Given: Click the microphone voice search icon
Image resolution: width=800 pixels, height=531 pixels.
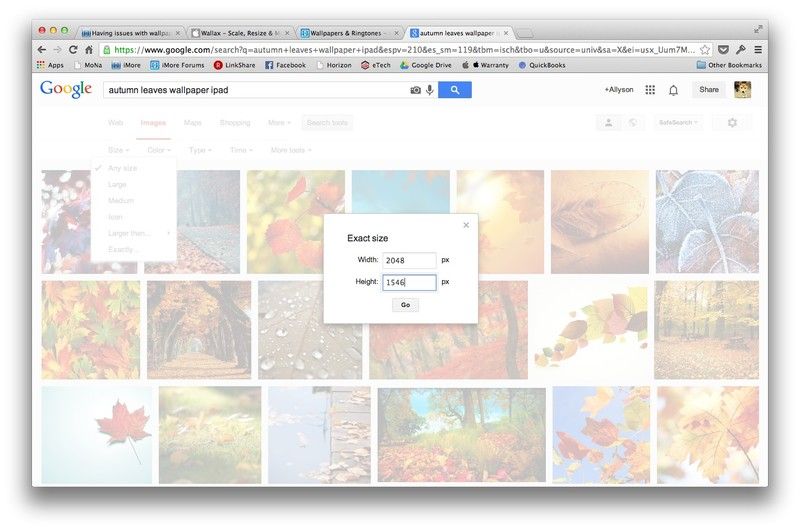Looking at the screenshot, I should [430, 90].
